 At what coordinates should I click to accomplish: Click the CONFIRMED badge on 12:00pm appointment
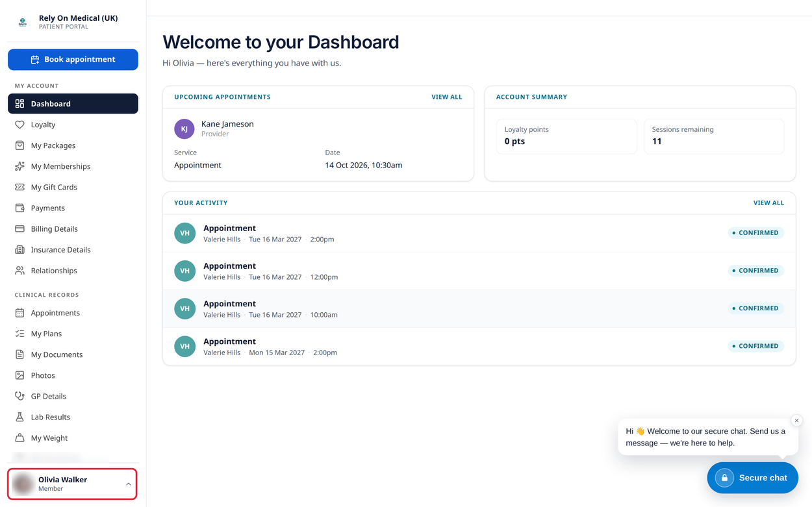pos(755,271)
